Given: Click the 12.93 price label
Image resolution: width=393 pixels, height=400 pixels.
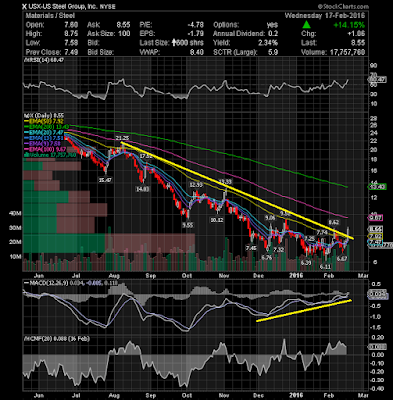Looking at the screenshot, I should (x=196, y=184).
